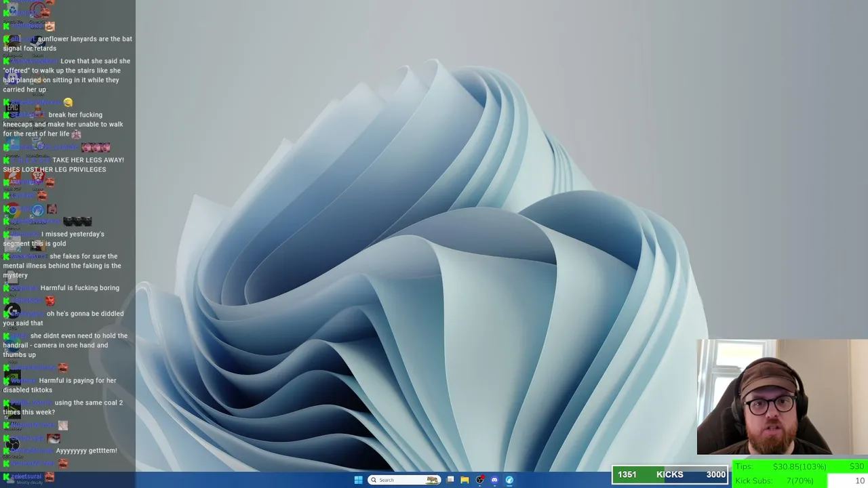Click the "Love that she said she" message
Viewport: 868px width, 488px height.
click(x=66, y=75)
